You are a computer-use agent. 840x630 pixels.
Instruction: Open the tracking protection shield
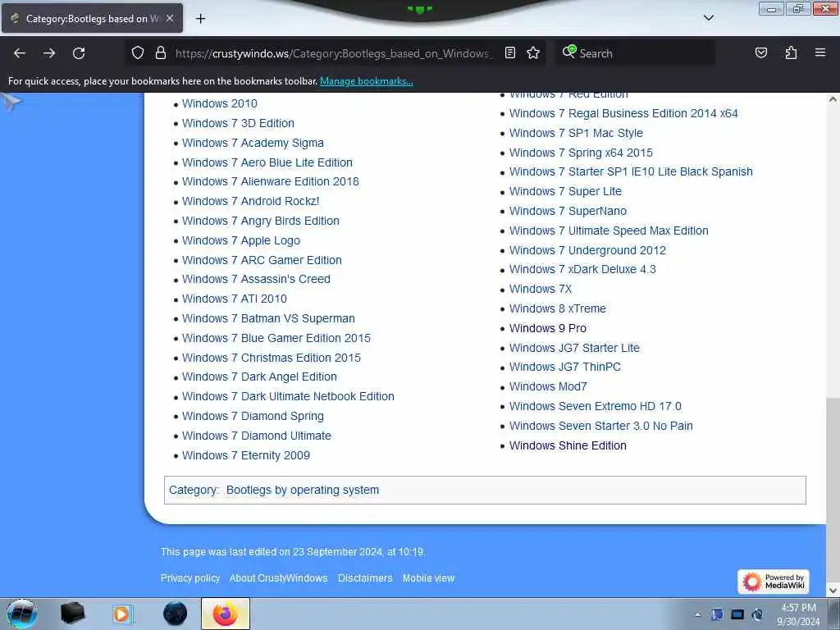coord(138,53)
